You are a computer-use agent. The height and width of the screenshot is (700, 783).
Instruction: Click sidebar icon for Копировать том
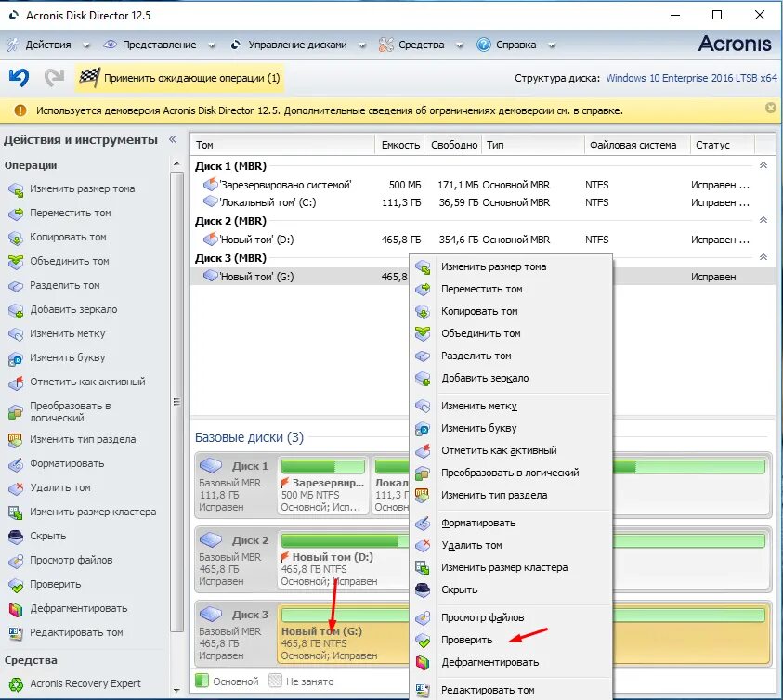coord(16,239)
